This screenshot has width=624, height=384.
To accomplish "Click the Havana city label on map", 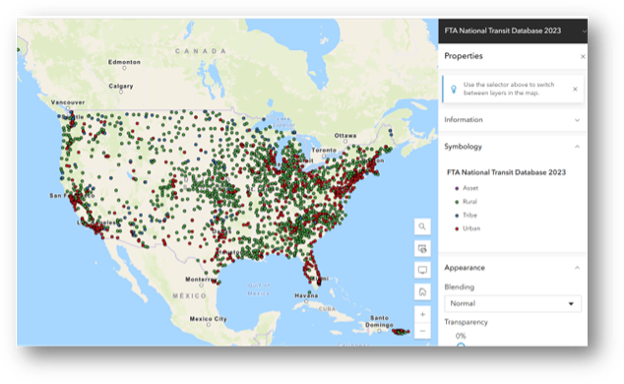I will pos(306,296).
